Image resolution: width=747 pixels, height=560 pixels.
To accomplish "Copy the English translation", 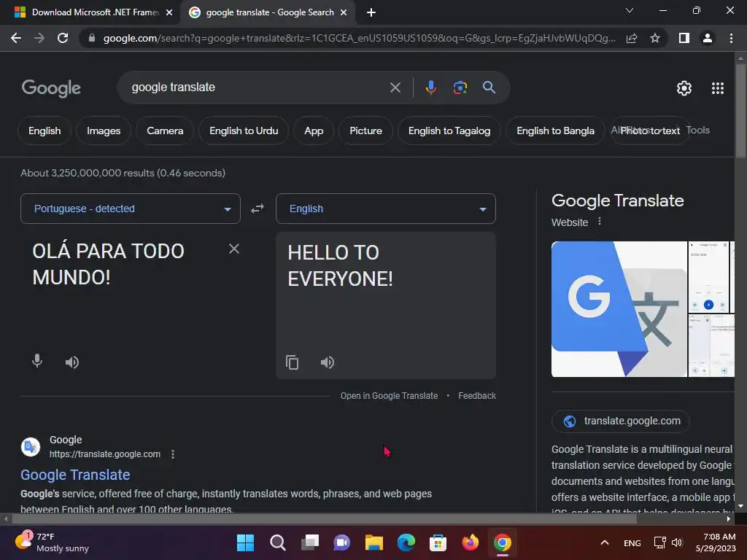I will 292,362.
